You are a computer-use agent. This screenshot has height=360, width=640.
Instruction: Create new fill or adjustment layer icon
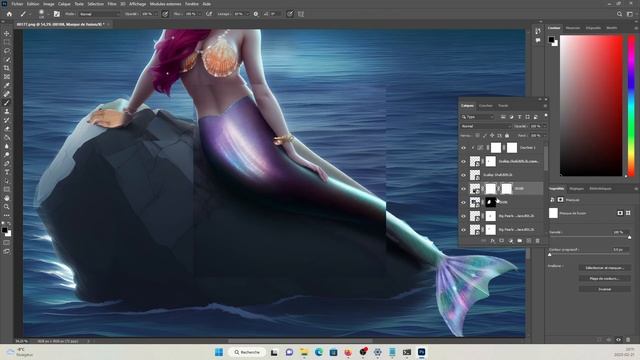click(511, 241)
